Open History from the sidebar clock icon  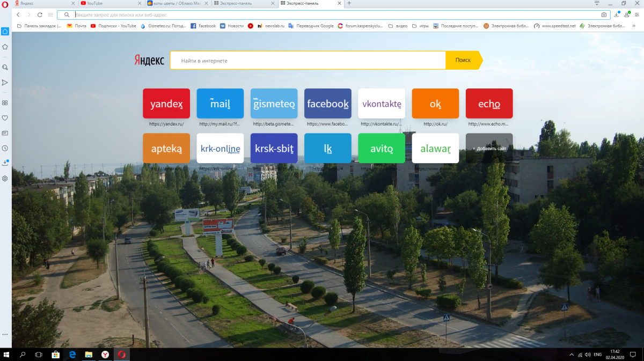[x=5, y=148]
